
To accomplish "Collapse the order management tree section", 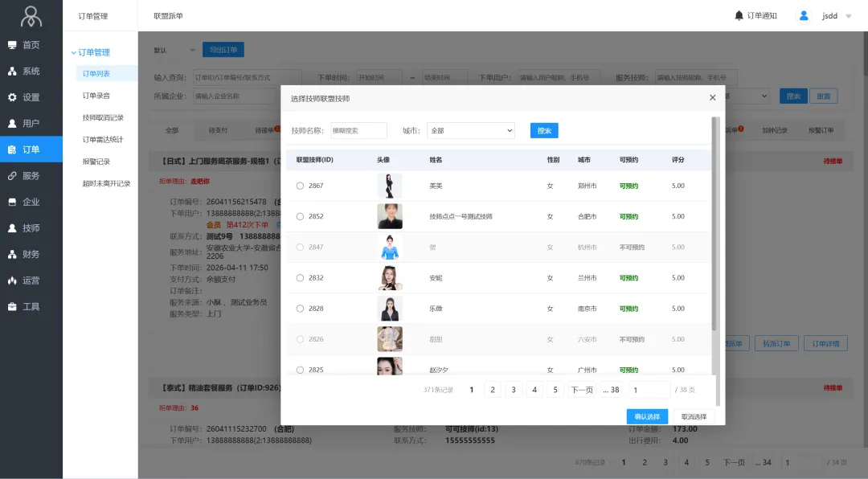I will 74,52.
